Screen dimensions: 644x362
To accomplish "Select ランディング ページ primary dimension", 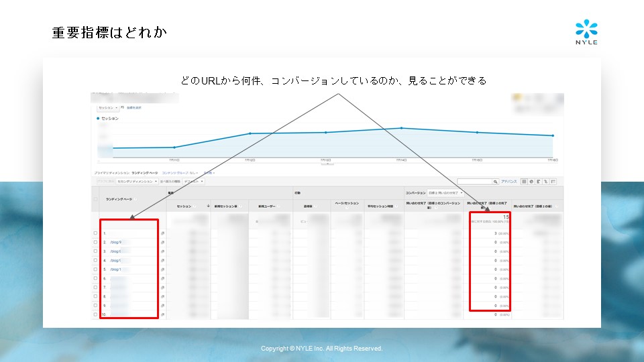I will [145, 173].
